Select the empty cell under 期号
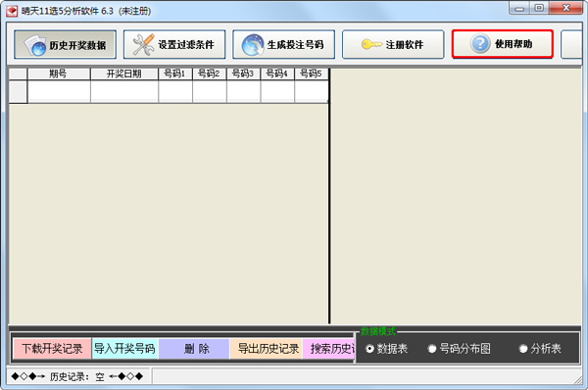The image size is (588, 390). (x=59, y=91)
